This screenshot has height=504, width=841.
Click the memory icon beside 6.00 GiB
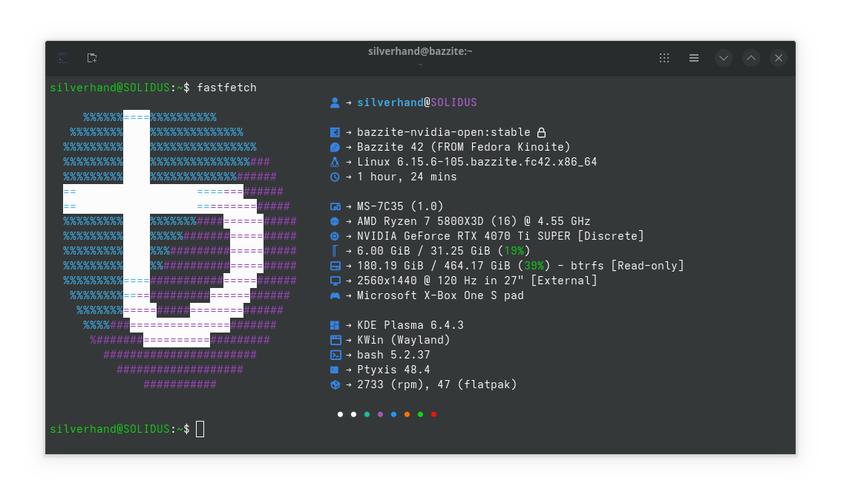[x=335, y=251]
